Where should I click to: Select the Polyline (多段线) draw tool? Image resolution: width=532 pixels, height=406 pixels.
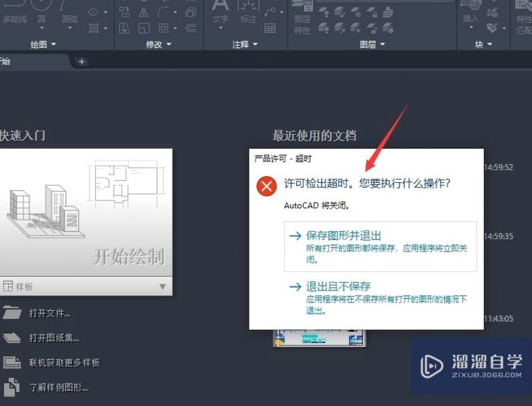(x=14, y=14)
